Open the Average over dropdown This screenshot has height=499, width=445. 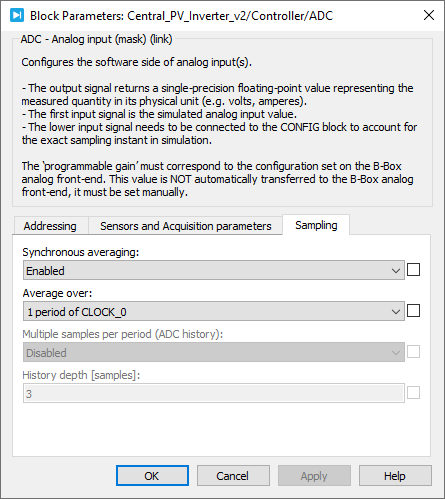pos(214,311)
